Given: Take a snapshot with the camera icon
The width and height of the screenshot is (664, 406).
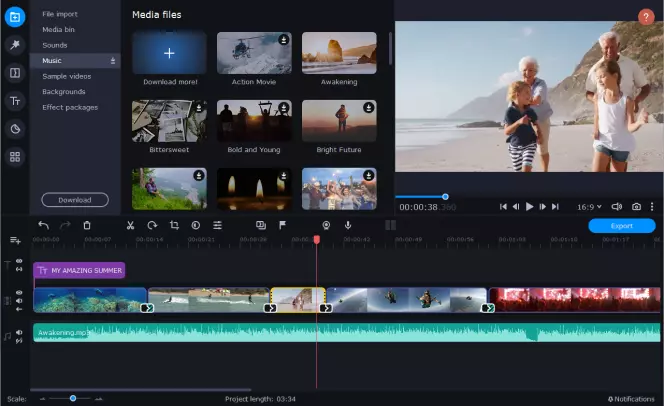Looking at the screenshot, I should point(636,207).
